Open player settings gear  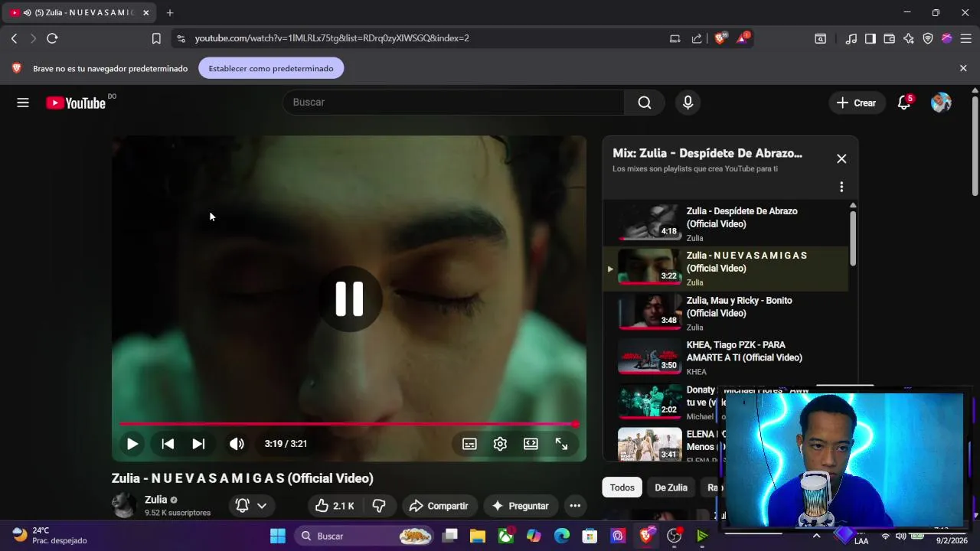pyautogui.click(x=500, y=444)
